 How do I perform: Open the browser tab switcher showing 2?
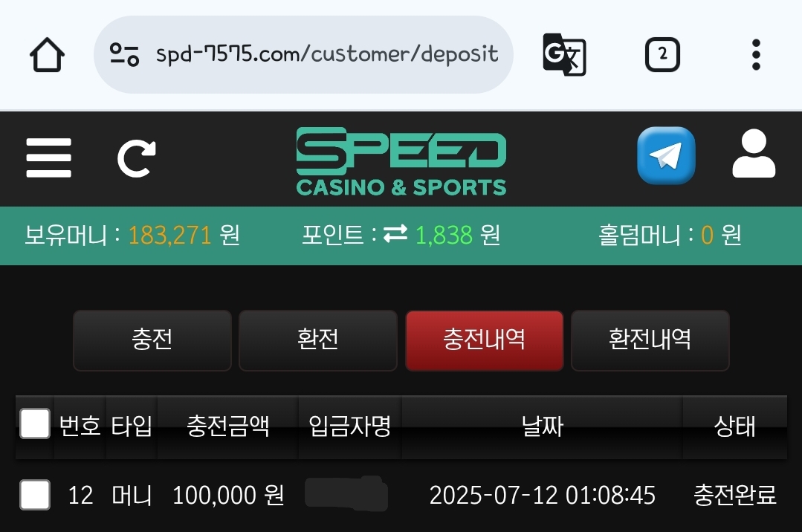point(662,54)
